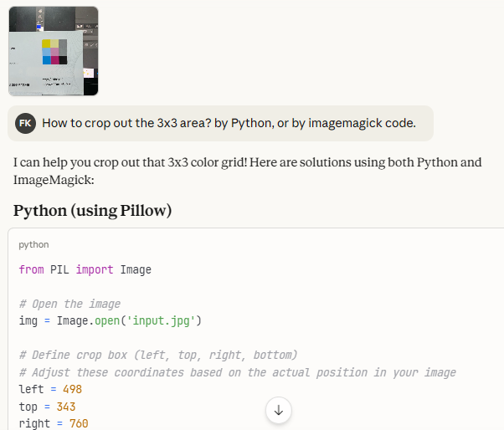Viewport: 504px width, 430px height.
Task: Click the "img" variable name in the code
Action: (28, 320)
